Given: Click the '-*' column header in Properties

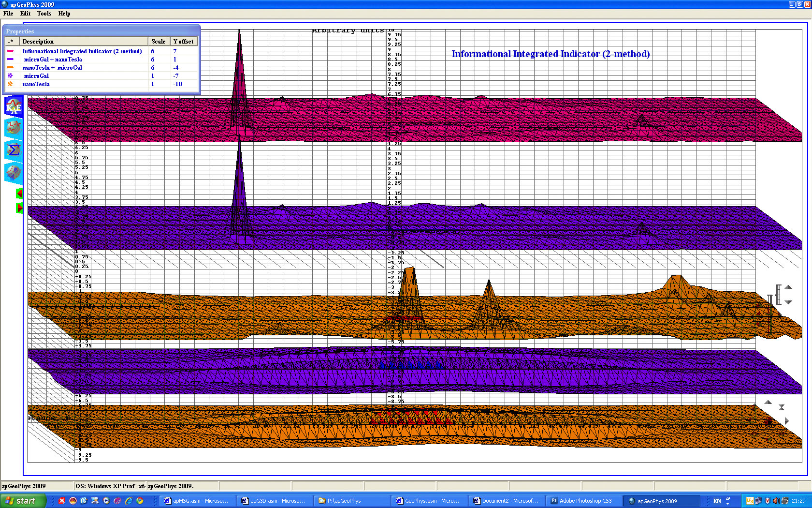Looking at the screenshot, I should pyautogui.click(x=11, y=42).
